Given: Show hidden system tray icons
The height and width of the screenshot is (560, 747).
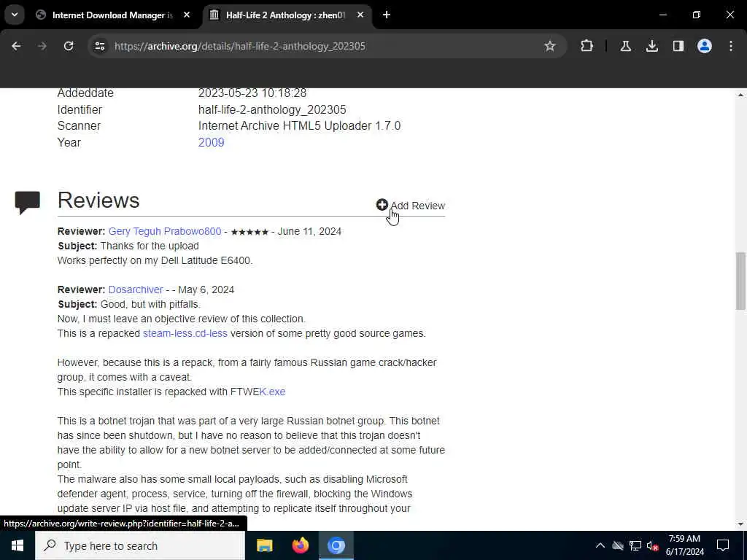Looking at the screenshot, I should [600, 545].
